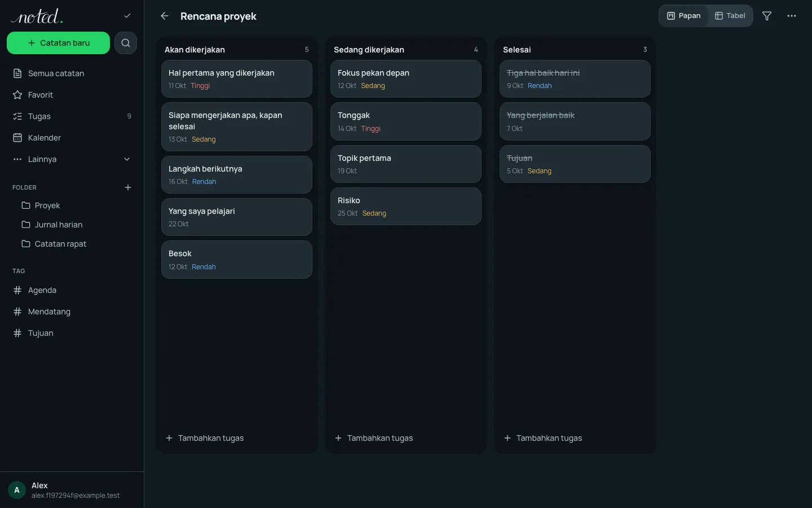Click the hash icon beside Mendatang
Screen dimensions: 812x508
coord(17,312)
